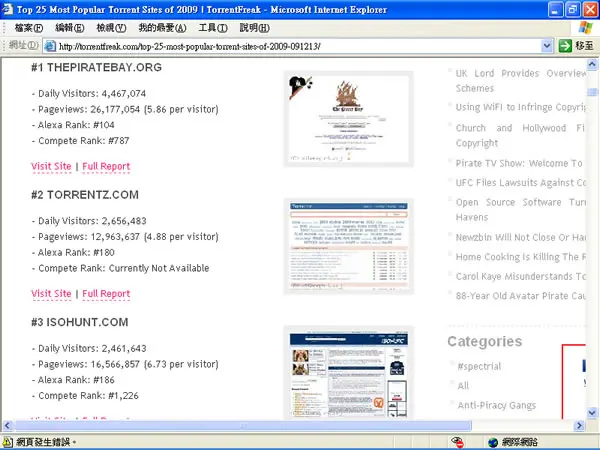Open the address bar dropdown arrow
Screen dimensions: 600x450
[x=547, y=46]
